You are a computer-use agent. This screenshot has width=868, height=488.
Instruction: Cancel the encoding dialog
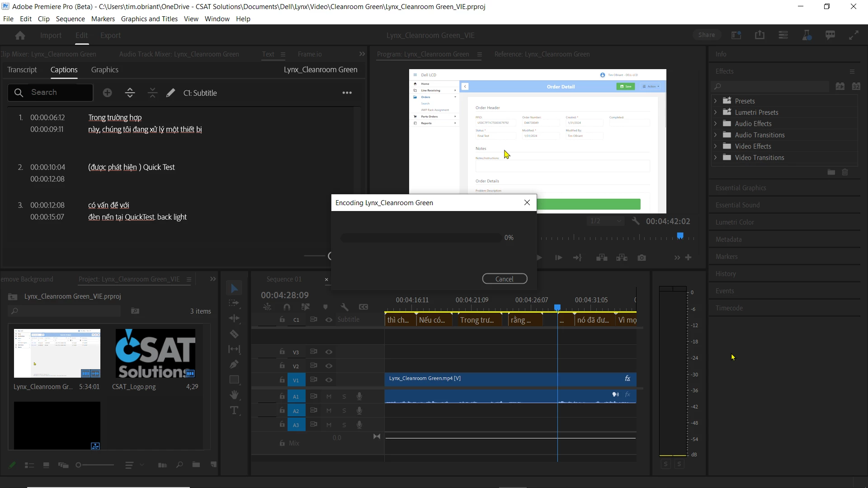[505, 279]
